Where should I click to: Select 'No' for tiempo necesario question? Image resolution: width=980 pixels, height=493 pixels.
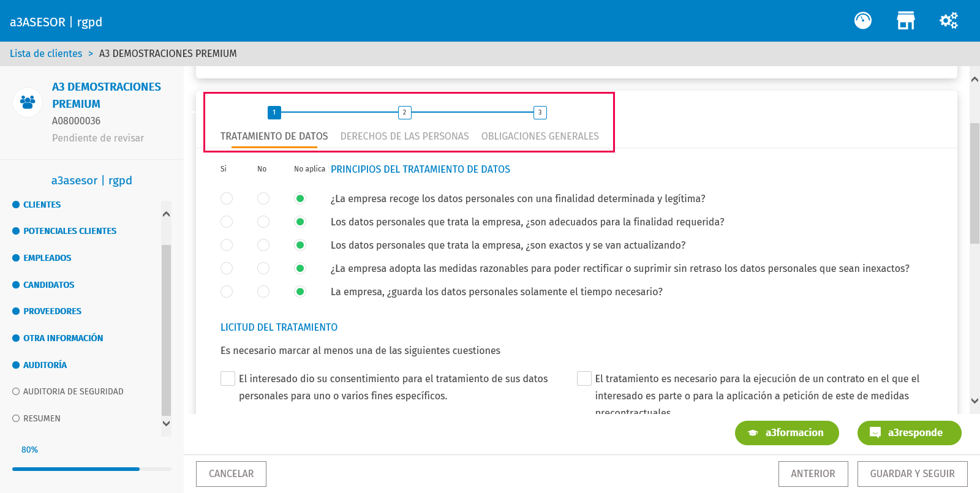[x=263, y=292]
